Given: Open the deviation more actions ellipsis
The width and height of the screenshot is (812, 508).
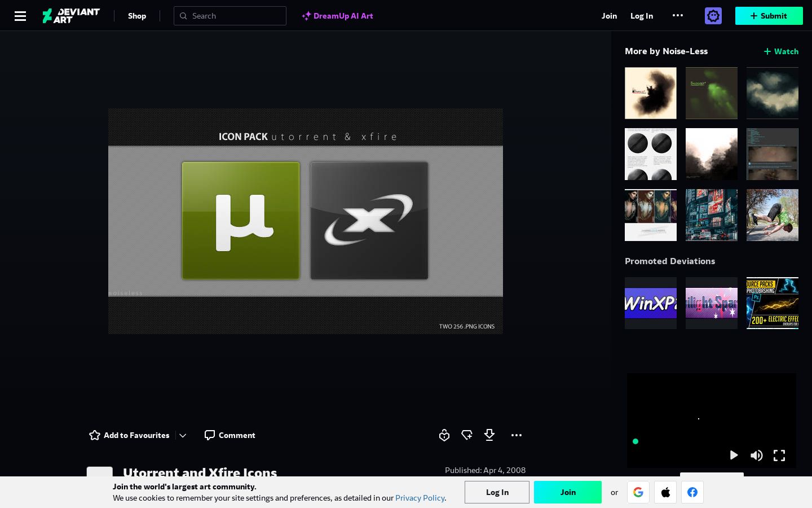Looking at the screenshot, I should (x=517, y=435).
